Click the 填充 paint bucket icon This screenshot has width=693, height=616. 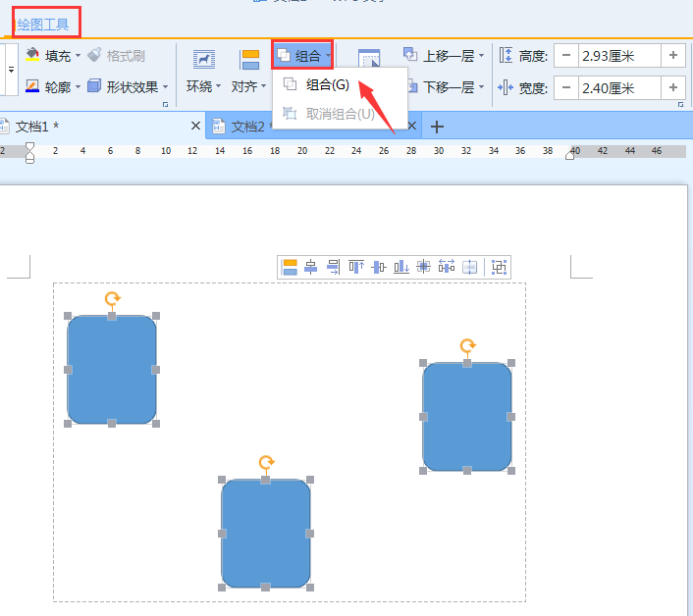(32, 55)
